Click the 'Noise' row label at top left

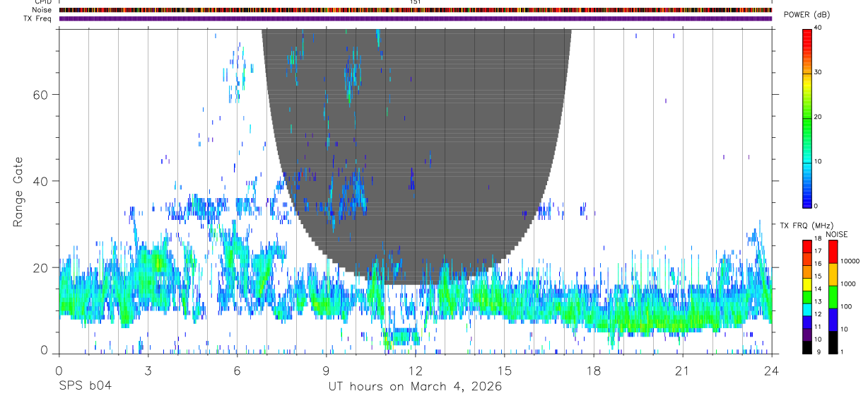coord(42,10)
